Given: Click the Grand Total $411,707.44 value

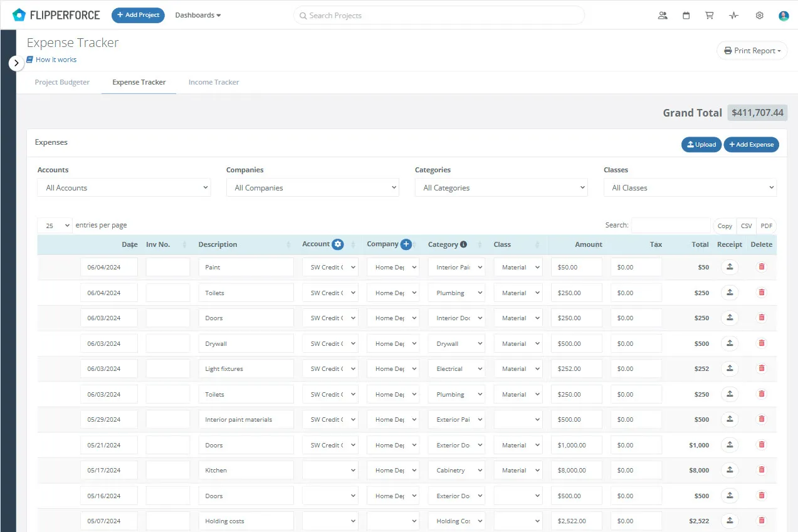Looking at the screenshot, I should 757,113.
